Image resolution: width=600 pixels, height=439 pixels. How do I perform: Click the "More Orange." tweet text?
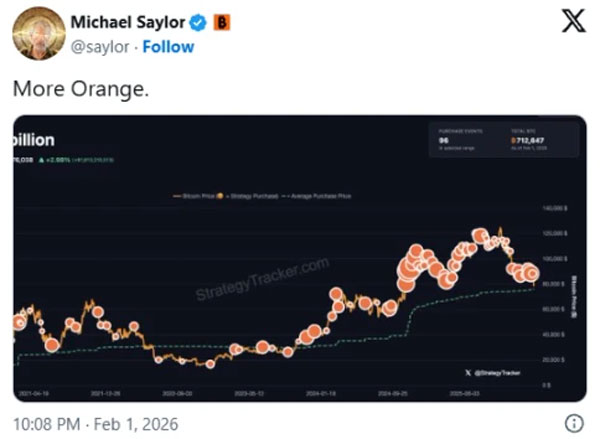tap(81, 89)
